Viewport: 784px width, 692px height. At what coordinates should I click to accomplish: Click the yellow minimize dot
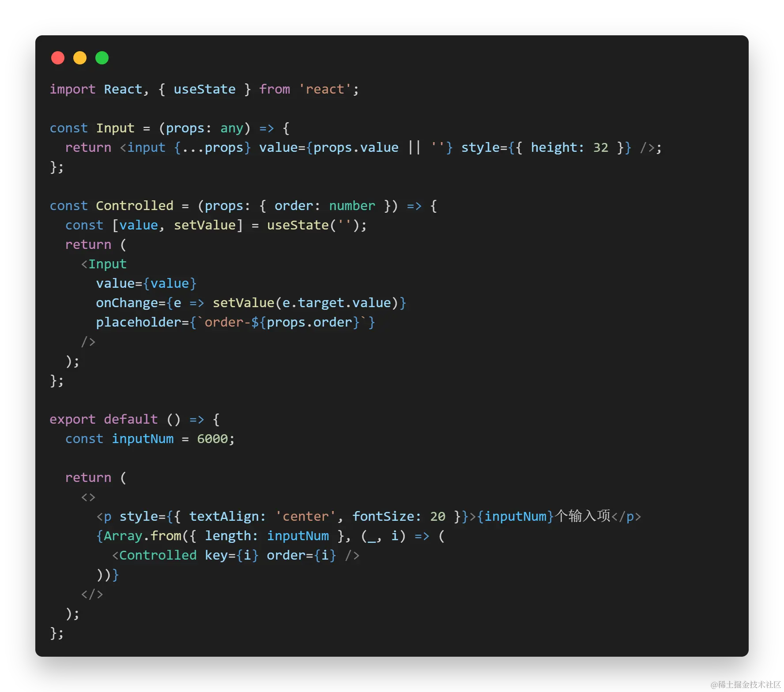coord(80,58)
